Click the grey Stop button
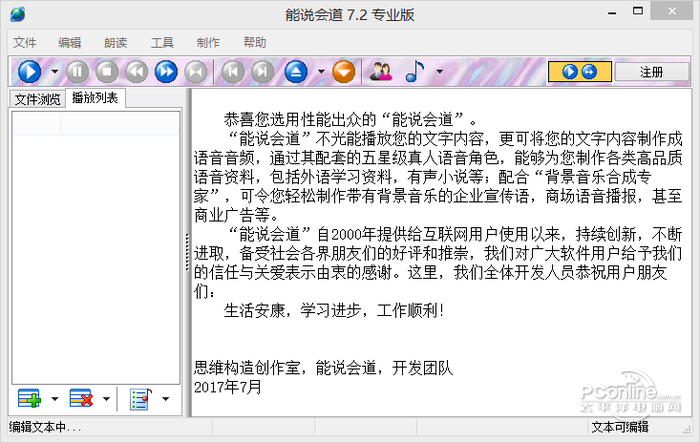Screen dimensions: 700x443 (x=107, y=71)
